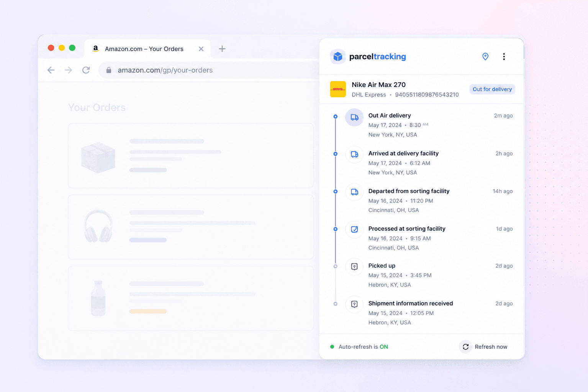Viewport: 588px width, 392px height.
Task: Click timeline dot for Arrived at delivery facility
Action: click(x=336, y=154)
